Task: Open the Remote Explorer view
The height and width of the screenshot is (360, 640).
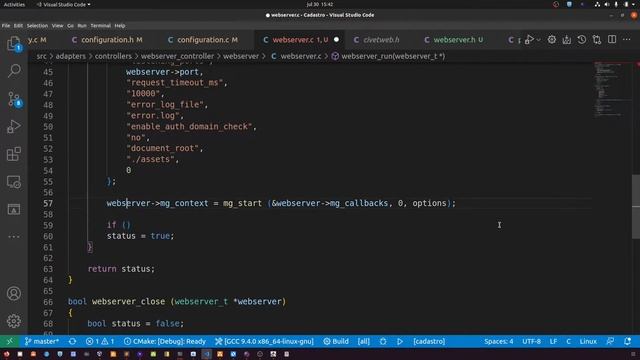Action: click(x=14, y=182)
